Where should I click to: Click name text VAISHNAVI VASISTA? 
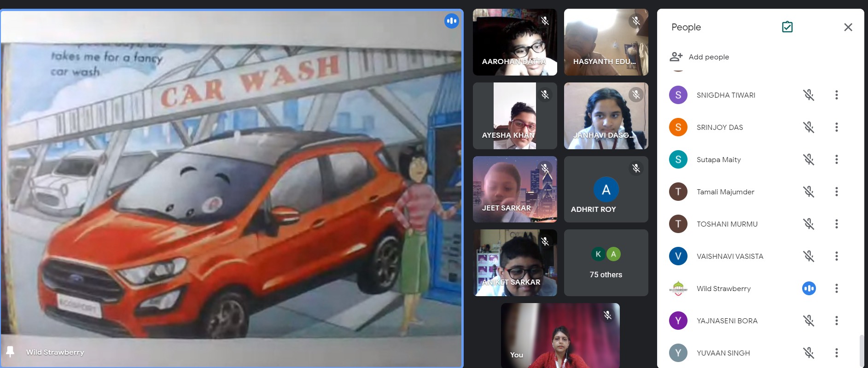click(x=730, y=256)
